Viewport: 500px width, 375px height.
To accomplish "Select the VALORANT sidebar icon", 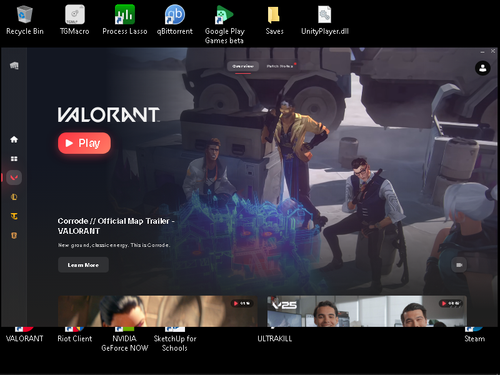I will point(14,178).
